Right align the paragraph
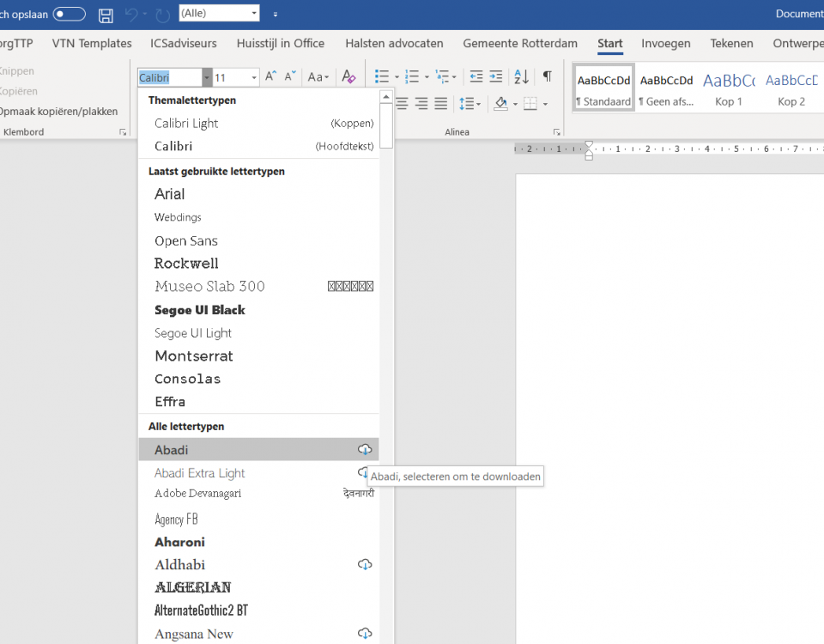Screen dimensions: 824x644 click(x=421, y=104)
